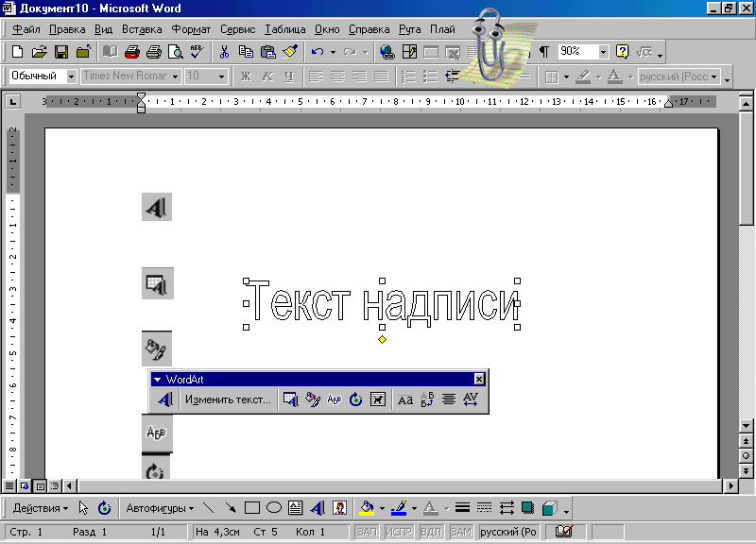Apply a numbered list
This screenshot has width=756, height=544.
click(x=408, y=76)
